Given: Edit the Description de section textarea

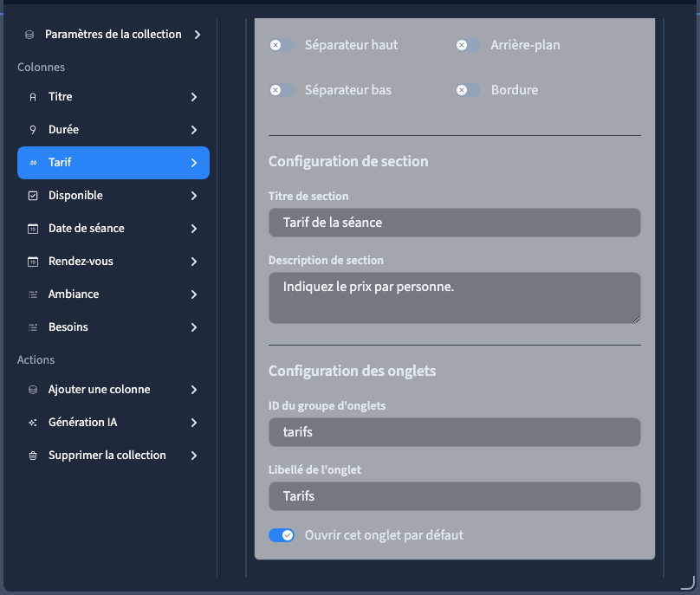Looking at the screenshot, I should click(x=455, y=298).
